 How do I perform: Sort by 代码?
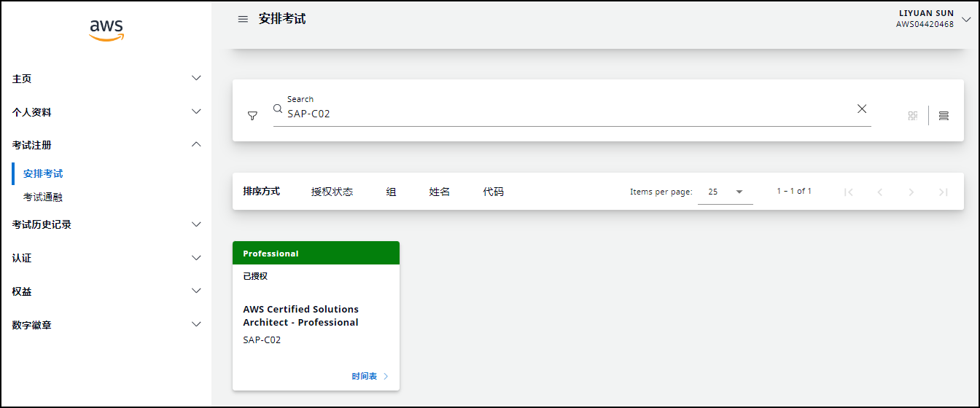(494, 192)
